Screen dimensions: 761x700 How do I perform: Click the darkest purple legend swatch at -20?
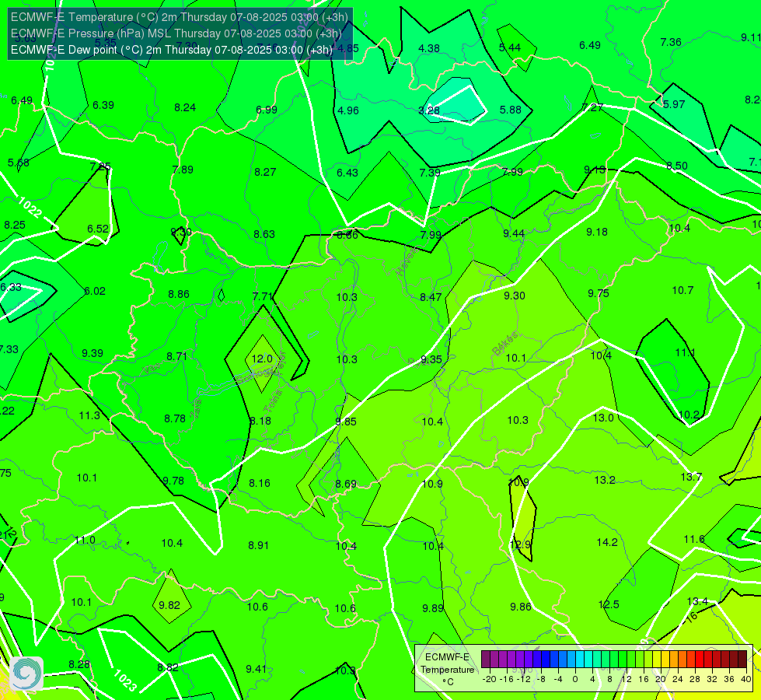click(x=486, y=660)
